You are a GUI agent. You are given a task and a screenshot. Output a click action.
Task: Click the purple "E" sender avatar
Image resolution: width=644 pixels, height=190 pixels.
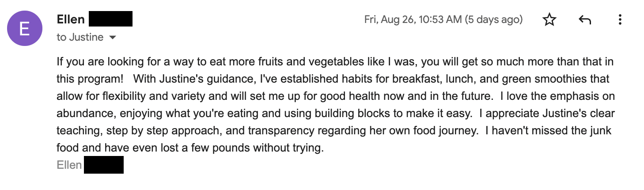click(x=25, y=28)
